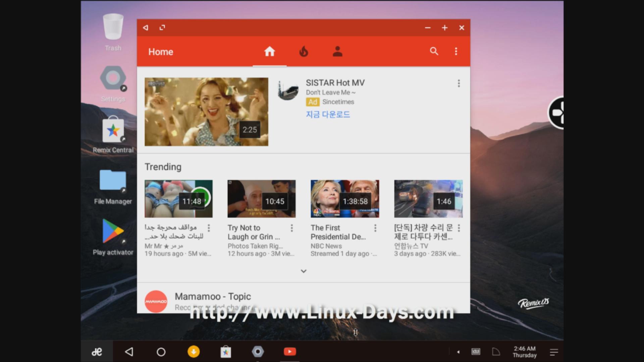Click the YouTube search magnifier icon
The image size is (644, 362).
click(434, 51)
